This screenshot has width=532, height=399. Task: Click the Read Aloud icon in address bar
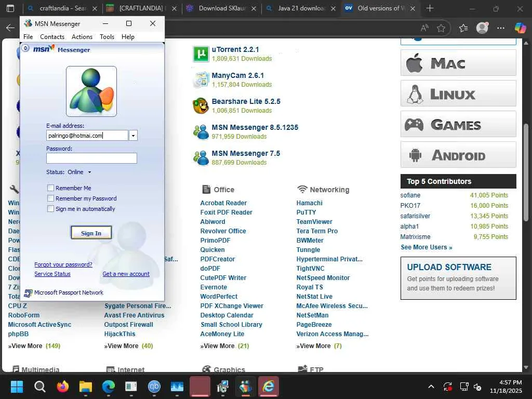pos(424,28)
